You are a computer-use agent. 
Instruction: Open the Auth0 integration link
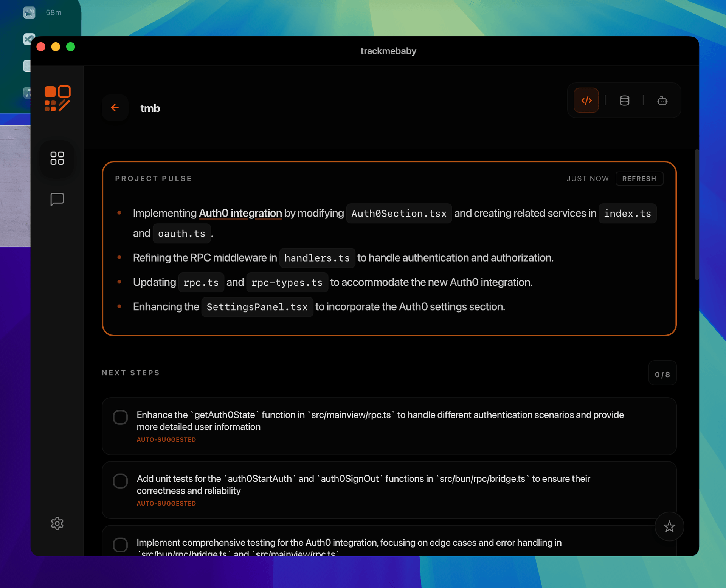pos(240,213)
